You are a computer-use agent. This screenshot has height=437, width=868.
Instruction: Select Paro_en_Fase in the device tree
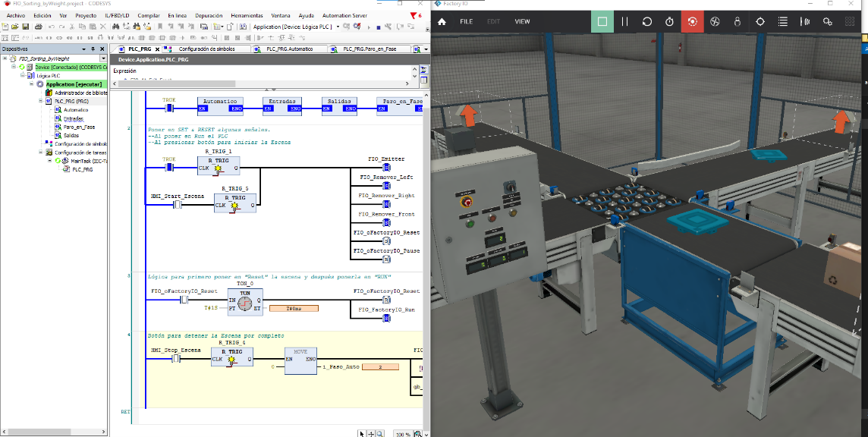79,127
